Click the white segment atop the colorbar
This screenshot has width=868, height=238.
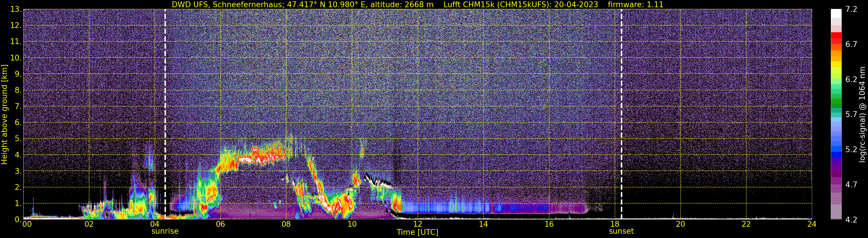(836, 14)
